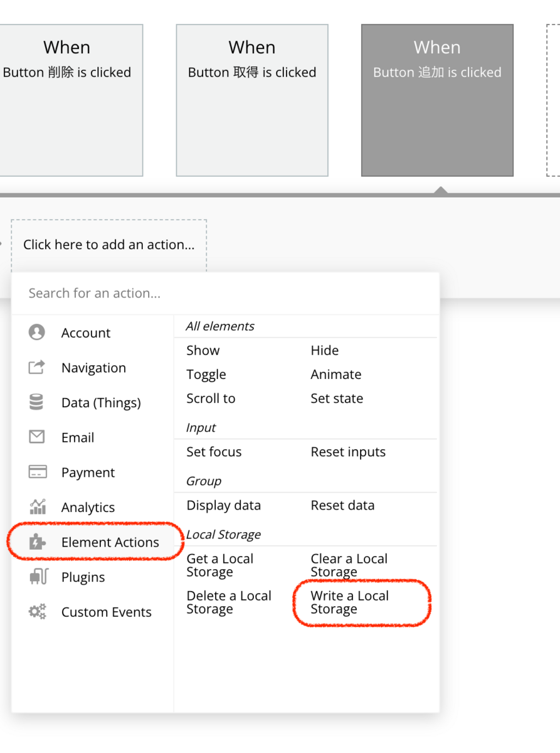The height and width of the screenshot is (753, 560).
Task: Click the Element Actions puzzle icon
Action: (37, 542)
